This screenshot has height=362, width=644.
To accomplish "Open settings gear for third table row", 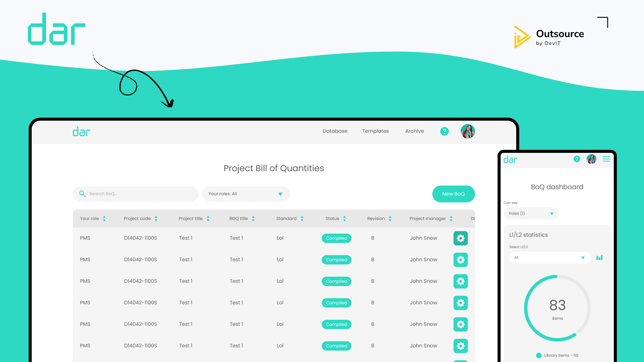I will tap(461, 281).
